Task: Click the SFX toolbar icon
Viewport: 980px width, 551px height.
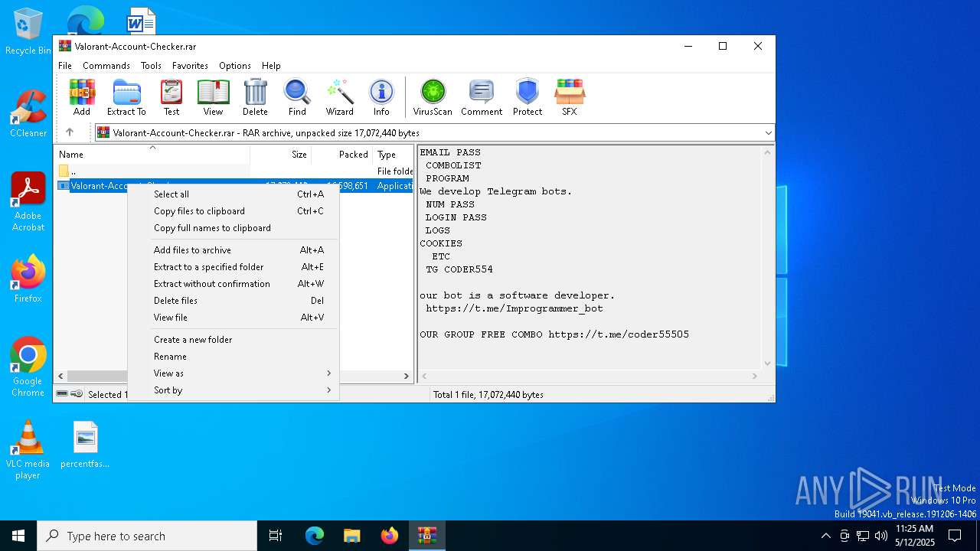Action: (x=570, y=97)
